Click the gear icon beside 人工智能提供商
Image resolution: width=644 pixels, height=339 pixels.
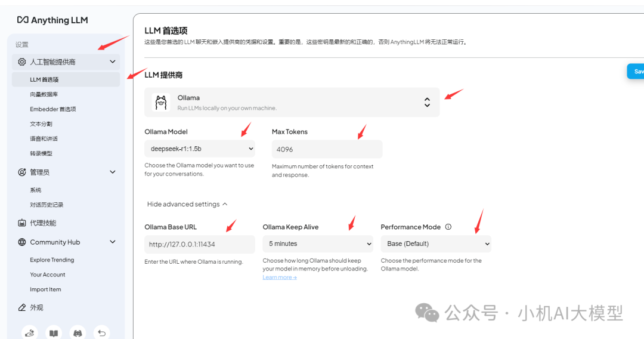click(x=22, y=62)
